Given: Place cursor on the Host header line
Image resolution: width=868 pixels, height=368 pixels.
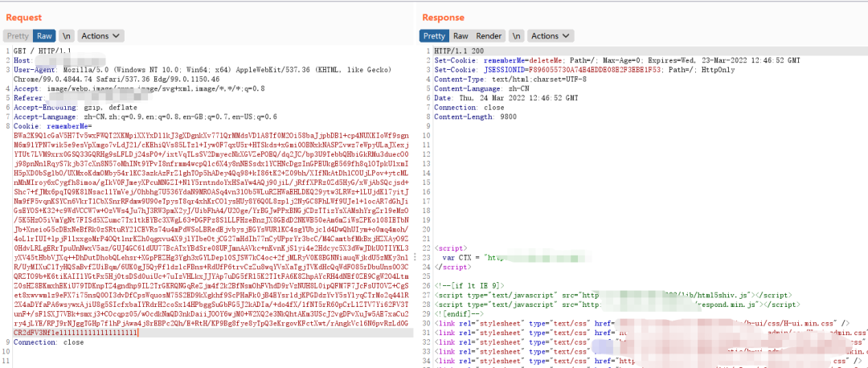Looking at the screenshot, I should 24,59.
